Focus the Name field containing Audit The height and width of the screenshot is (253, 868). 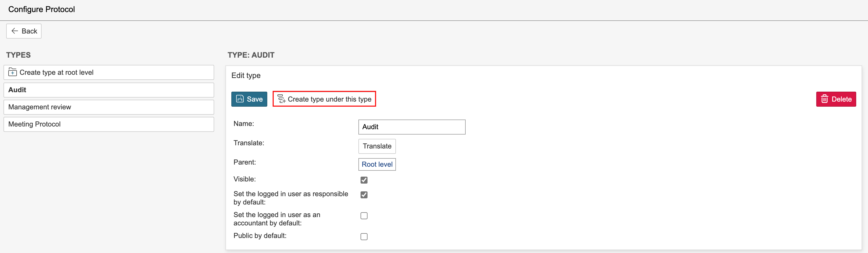click(411, 127)
